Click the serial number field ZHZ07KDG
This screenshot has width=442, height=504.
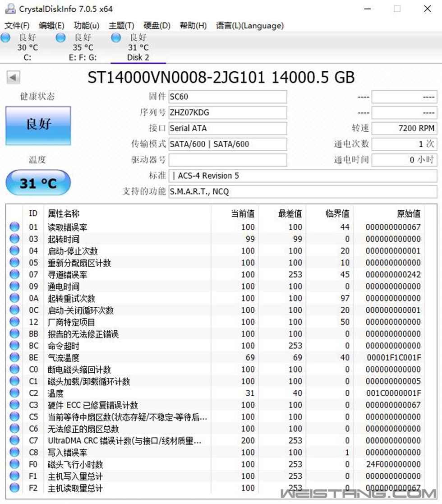228,112
